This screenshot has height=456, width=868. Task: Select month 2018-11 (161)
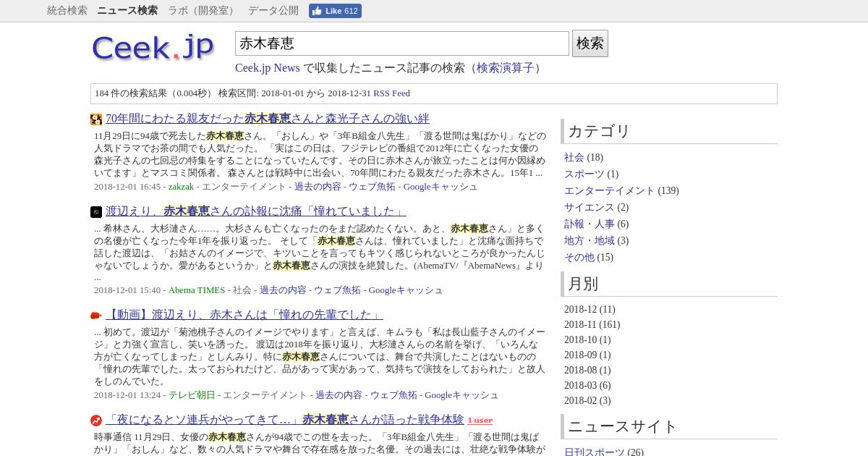592,325
